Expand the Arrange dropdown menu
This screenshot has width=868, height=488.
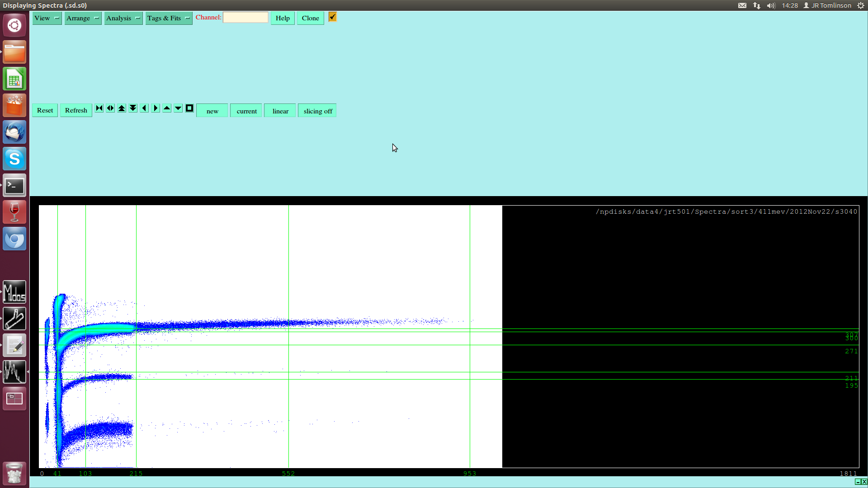click(x=83, y=18)
